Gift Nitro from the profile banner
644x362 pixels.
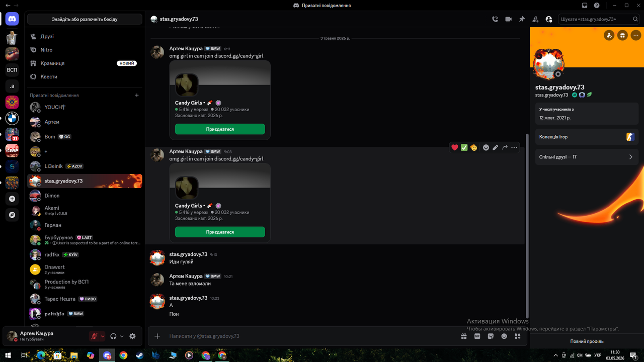pos(622,35)
